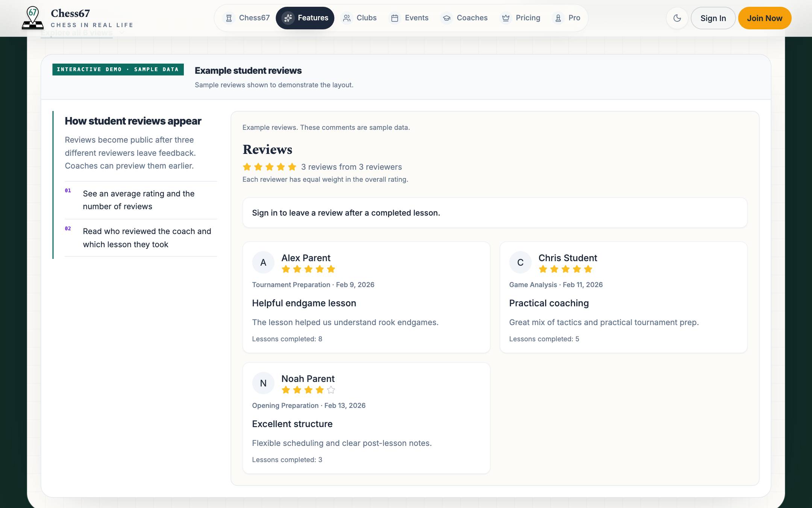Toggle dark mode with the moon icon
Viewport: 812px width, 508px height.
pos(677,18)
